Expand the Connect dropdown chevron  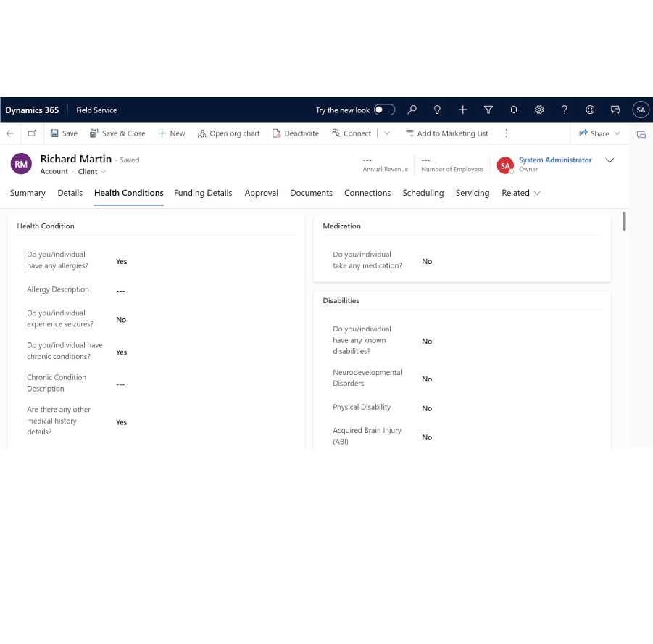(x=387, y=133)
